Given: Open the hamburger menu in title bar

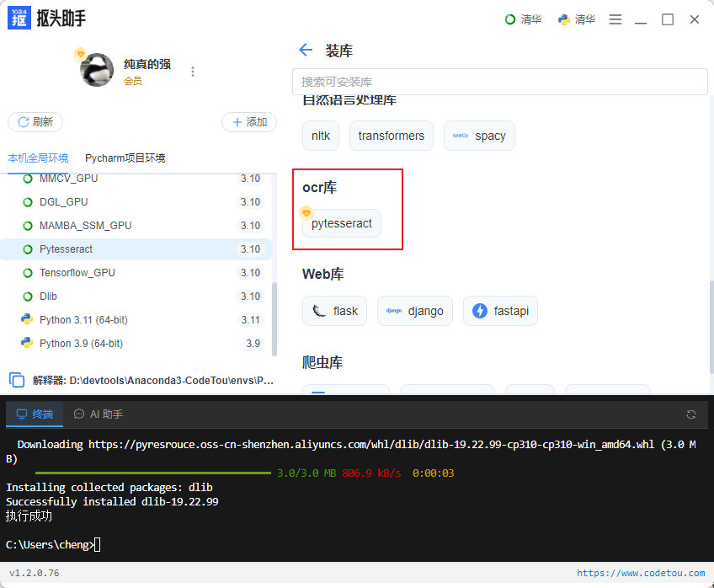Looking at the screenshot, I should 615,19.
